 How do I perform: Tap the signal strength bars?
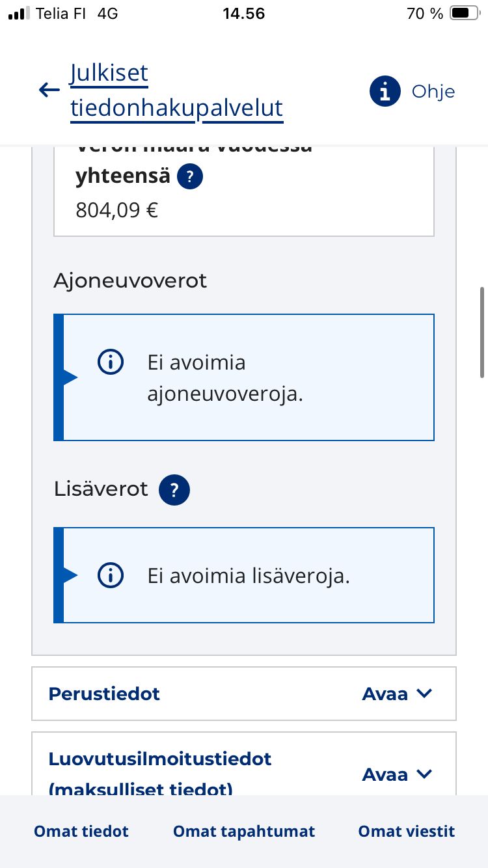pos(19,13)
